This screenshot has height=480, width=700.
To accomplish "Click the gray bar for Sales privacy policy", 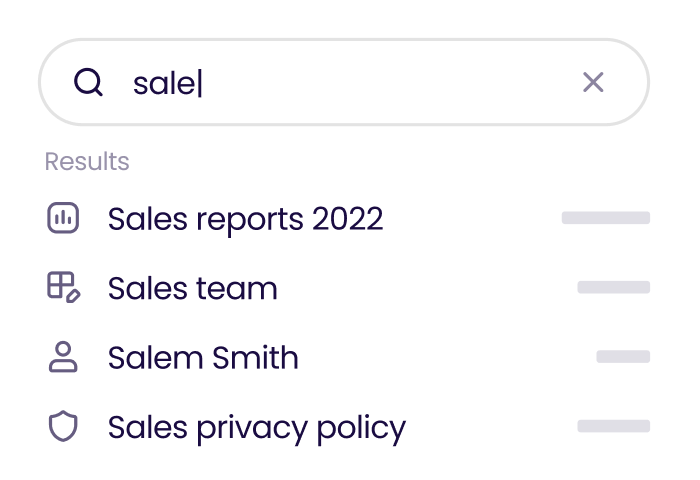I will (x=613, y=427).
